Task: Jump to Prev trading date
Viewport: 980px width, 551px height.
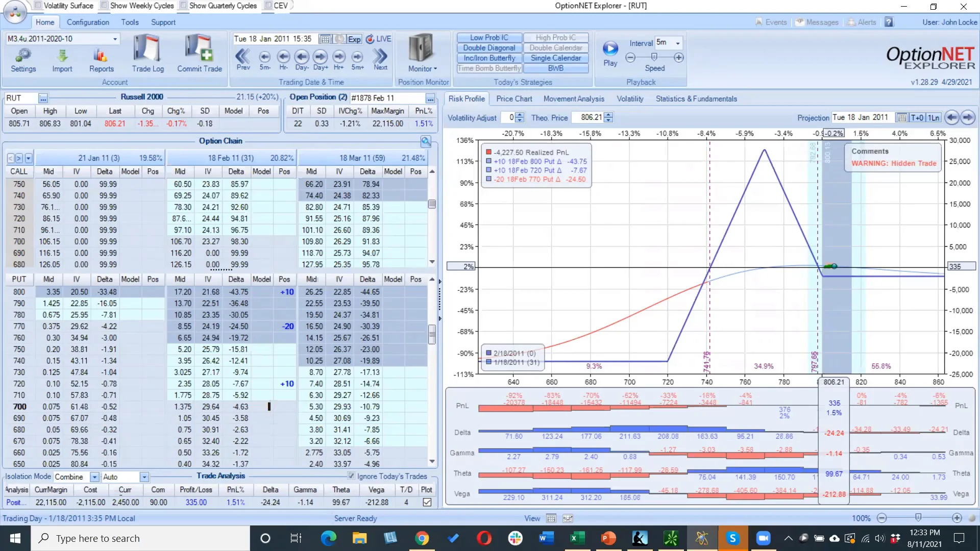Action: (243, 59)
